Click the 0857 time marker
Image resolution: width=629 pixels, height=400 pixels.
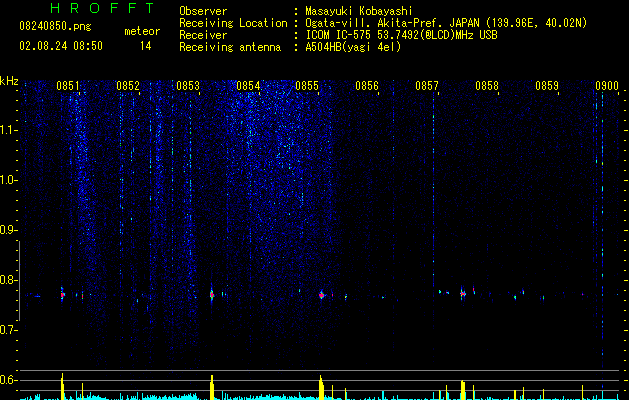pyautogui.click(x=427, y=86)
